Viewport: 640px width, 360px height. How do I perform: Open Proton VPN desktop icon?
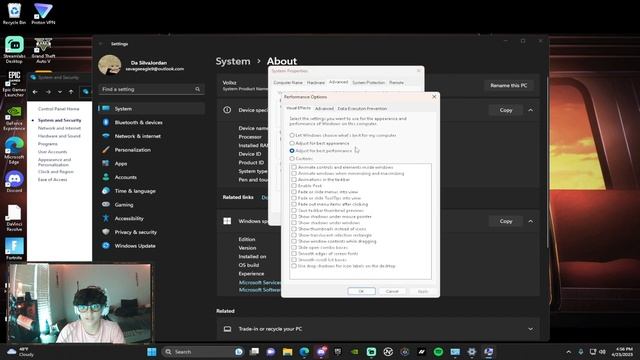click(43, 13)
